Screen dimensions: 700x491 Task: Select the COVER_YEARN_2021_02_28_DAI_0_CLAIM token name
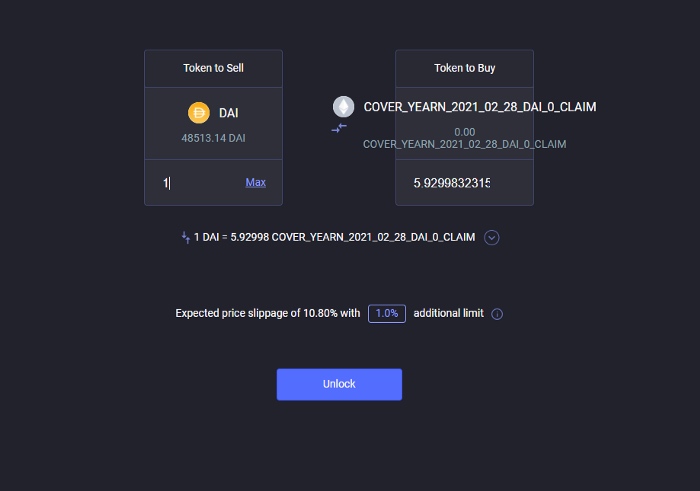coord(480,107)
